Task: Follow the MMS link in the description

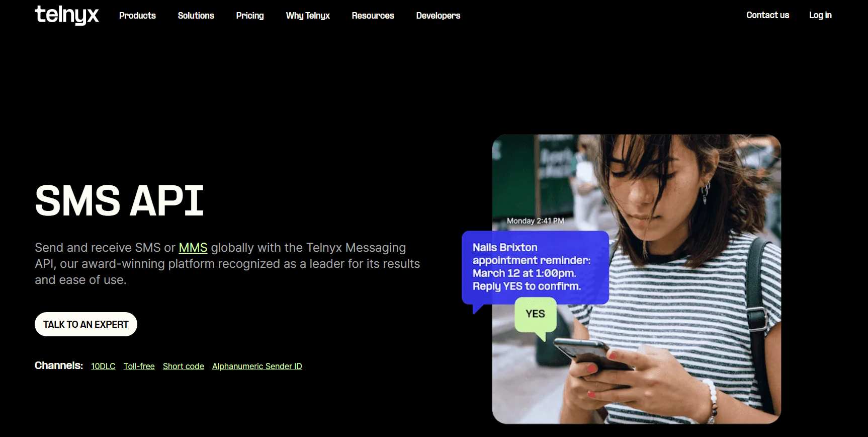Action: (193, 248)
